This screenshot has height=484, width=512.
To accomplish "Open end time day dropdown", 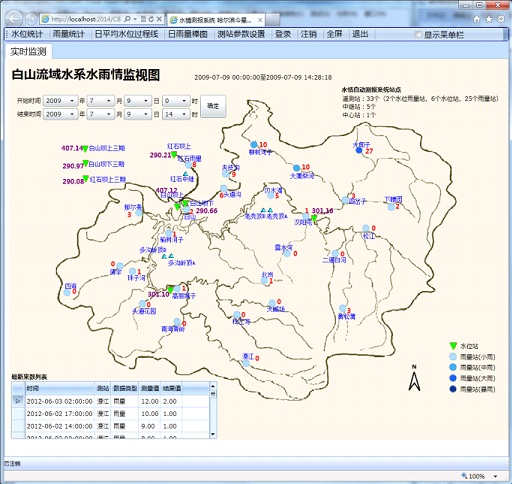I will point(138,114).
